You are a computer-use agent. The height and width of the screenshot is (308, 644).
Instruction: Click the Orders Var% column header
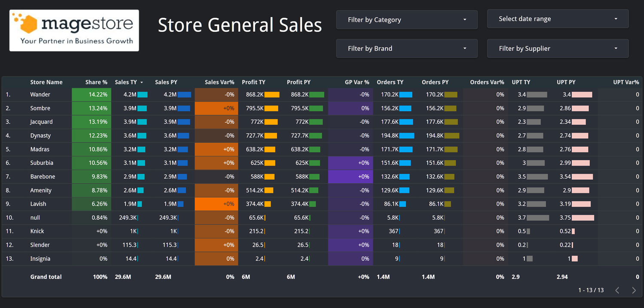pyautogui.click(x=487, y=82)
